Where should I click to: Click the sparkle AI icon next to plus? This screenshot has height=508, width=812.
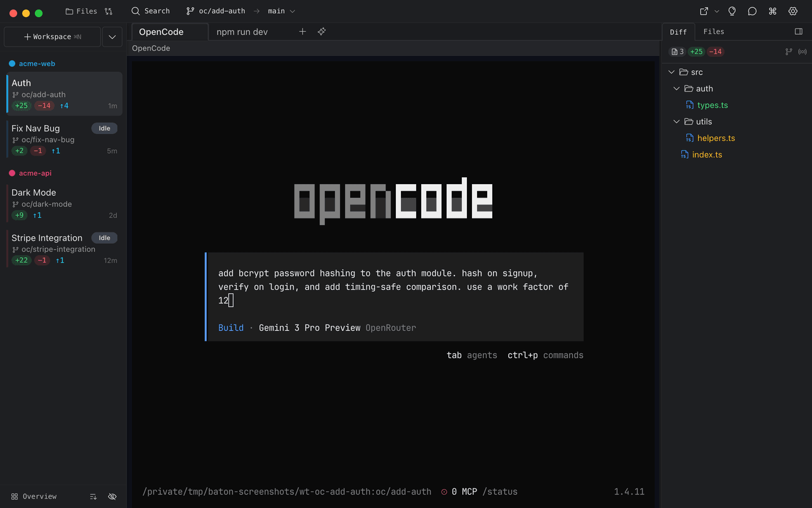[322, 32]
